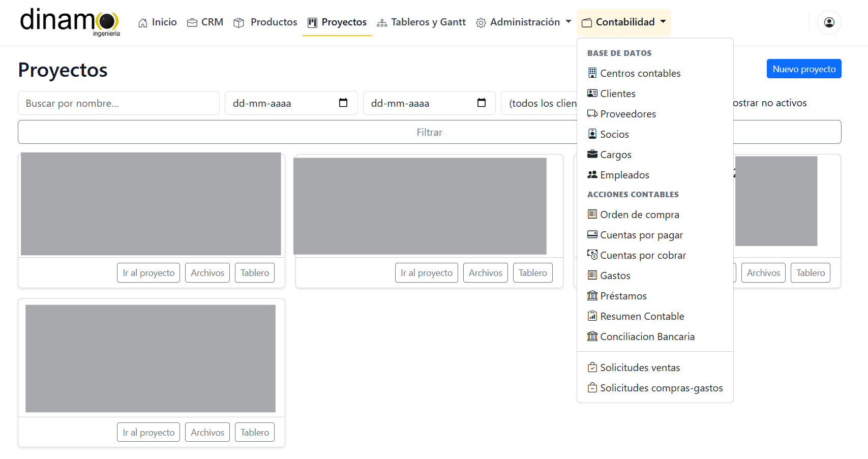868x459 pixels.
Task: Expand the Administración dropdown menu
Action: pyautogui.click(x=524, y=22)
